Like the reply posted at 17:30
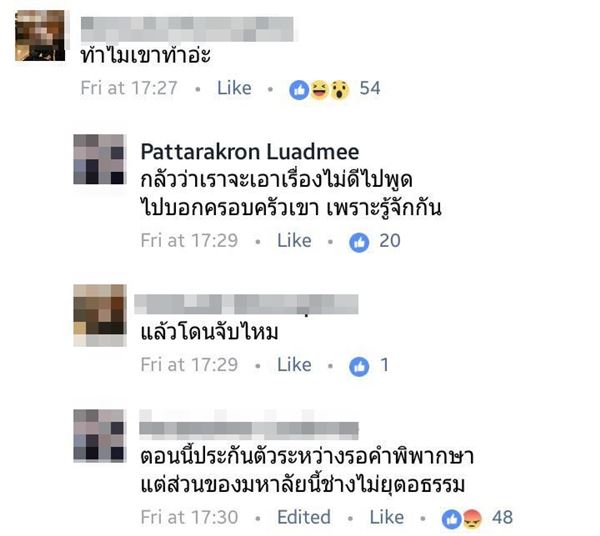 (386, 518)
